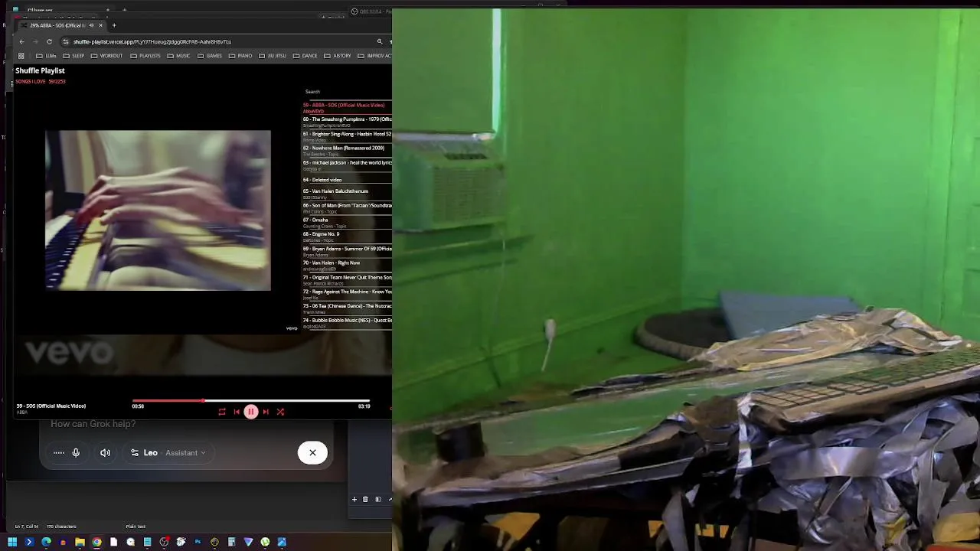Close the Grok voice mode with X
The height and width of the screenshot is (551, 980).
(x=312, y=453)
